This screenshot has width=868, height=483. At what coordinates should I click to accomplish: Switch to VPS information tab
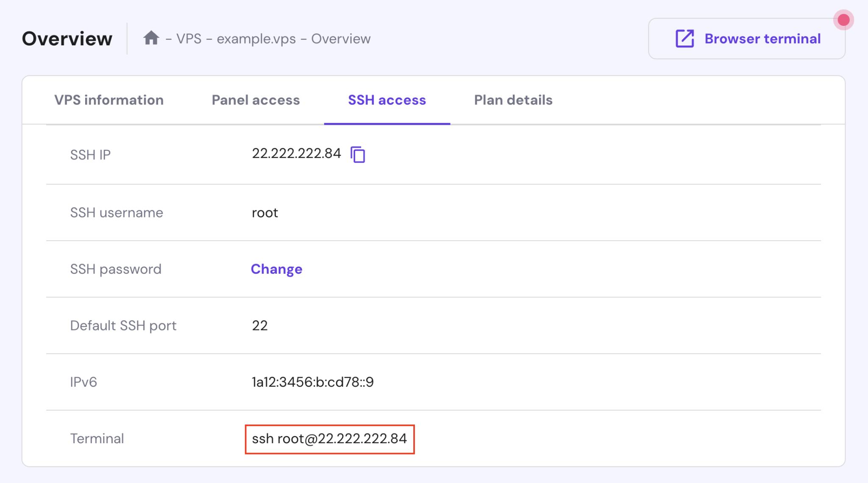pyautogui.click(x=109, y=100)
